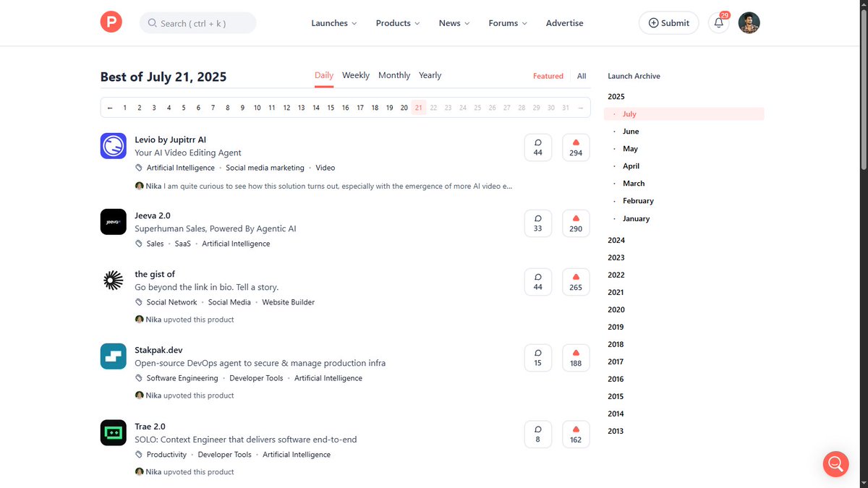
Task: Open the Website Builder topic tag
Action: tap(289, 302)
